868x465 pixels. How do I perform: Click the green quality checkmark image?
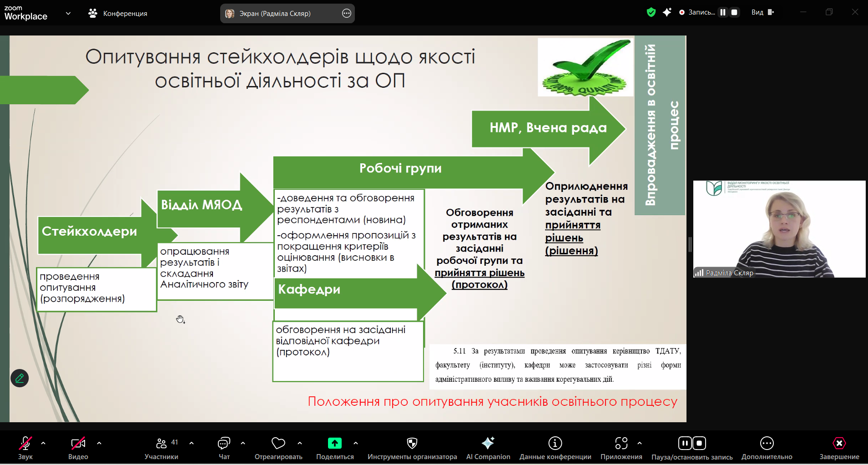coord(585,67)
